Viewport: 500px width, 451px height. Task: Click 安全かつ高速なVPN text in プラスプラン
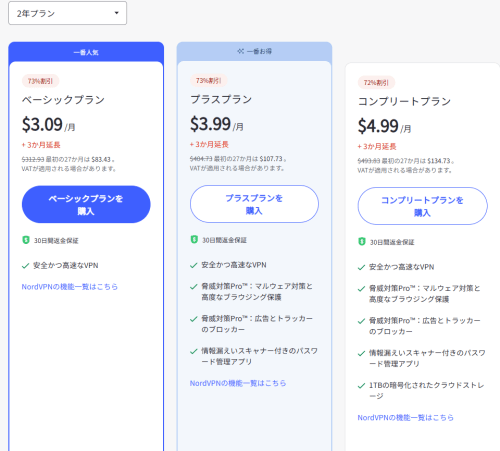pos(234,265)
